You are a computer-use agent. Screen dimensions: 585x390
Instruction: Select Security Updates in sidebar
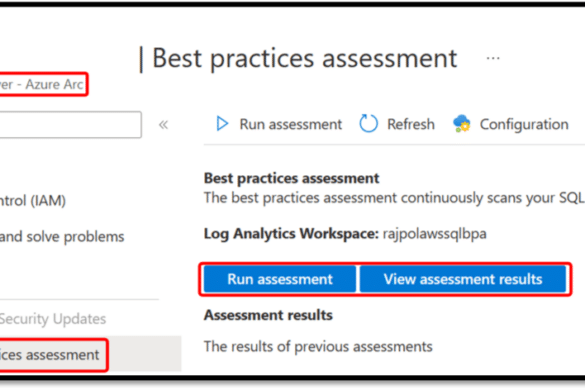53,319
